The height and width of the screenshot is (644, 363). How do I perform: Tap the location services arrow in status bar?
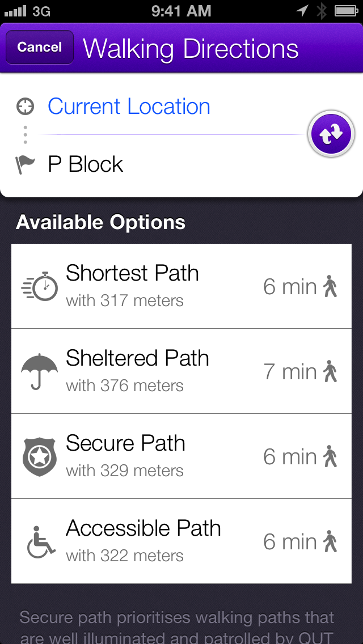tap(302, 11)
